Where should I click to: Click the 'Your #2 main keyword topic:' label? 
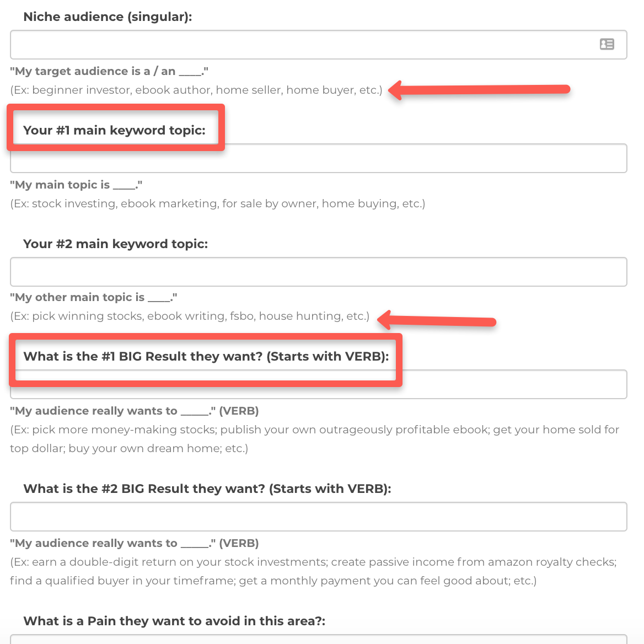[115, 244]
